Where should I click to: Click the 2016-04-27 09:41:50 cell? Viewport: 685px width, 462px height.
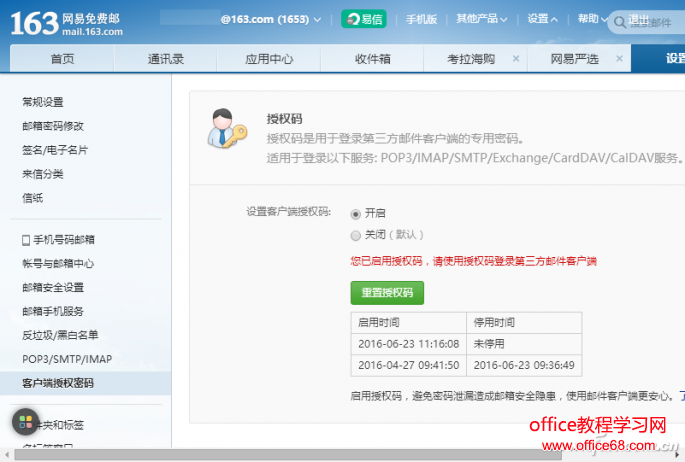point(408,365)
